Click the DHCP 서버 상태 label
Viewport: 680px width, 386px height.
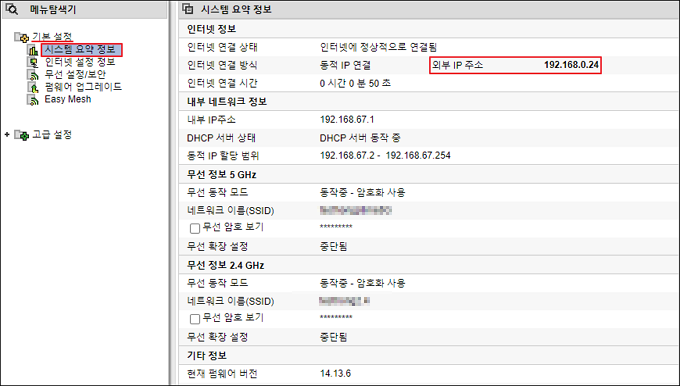pos(221,138)
